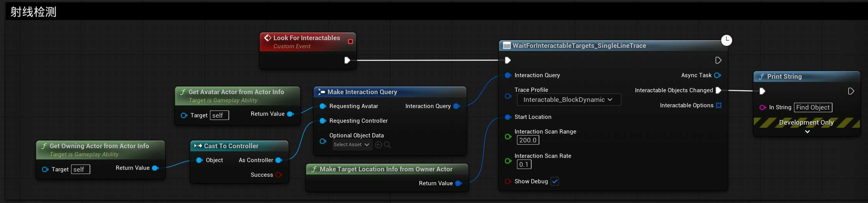Image resolution: width=868 pixels, height=203 pixels.
Task: Open the Select Asset dropdown
Action: tap(351, 145)
